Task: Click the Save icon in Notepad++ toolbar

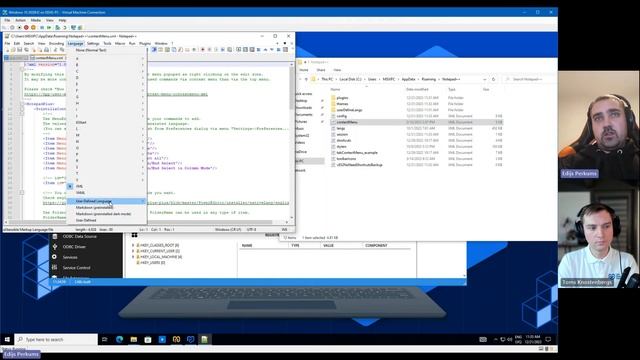Action: pos(20,50)
